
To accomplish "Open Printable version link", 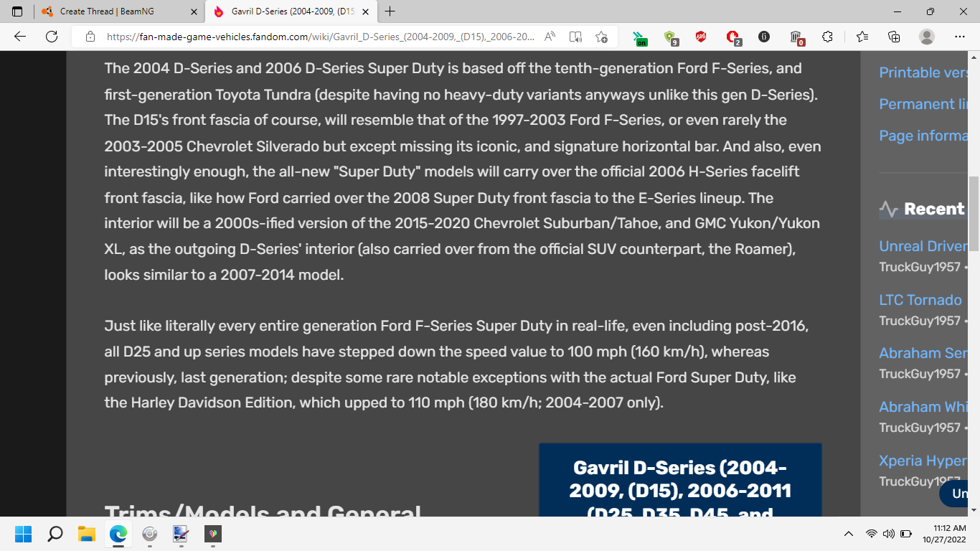I will point(923,72).
